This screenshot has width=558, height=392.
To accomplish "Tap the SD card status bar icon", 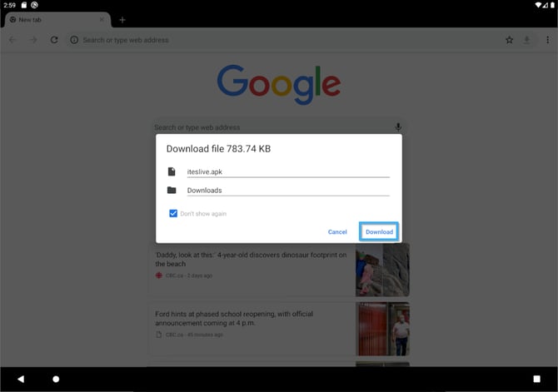I will 24,5.
